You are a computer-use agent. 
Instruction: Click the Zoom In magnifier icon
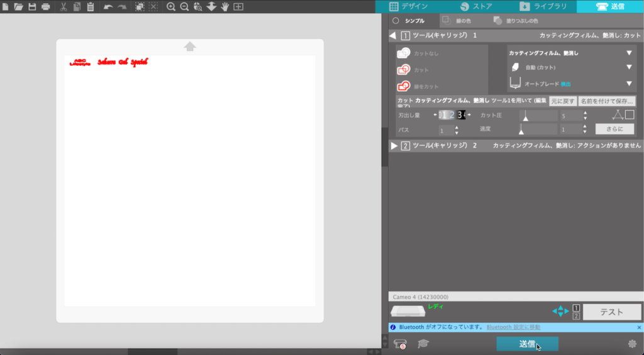pos(170,6)
